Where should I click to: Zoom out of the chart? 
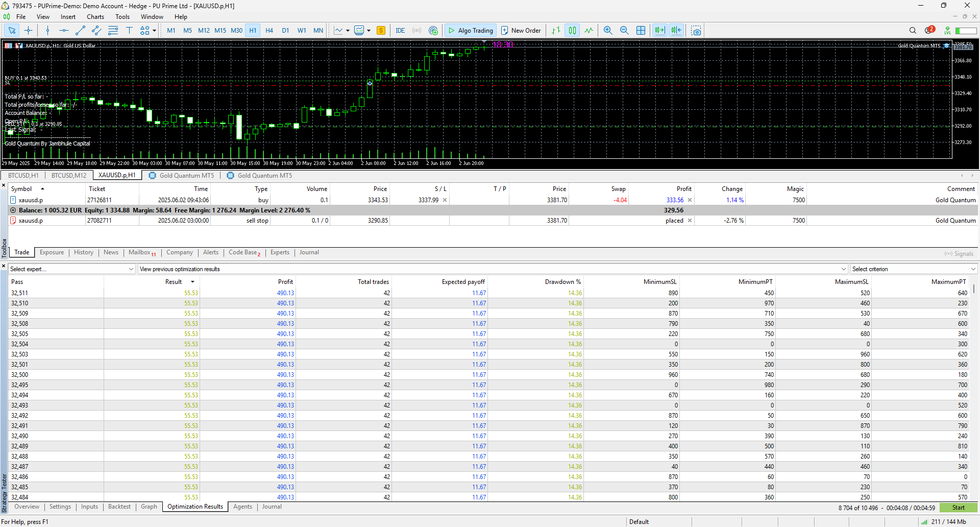pyautogui.click(x=624, y=31)
